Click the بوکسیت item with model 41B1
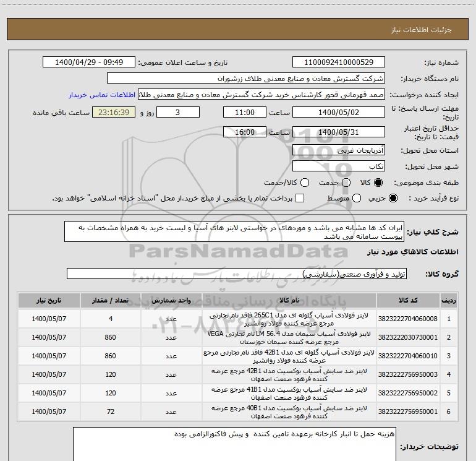Viewport: 476px width, 461px height. (x=289, y=393)
